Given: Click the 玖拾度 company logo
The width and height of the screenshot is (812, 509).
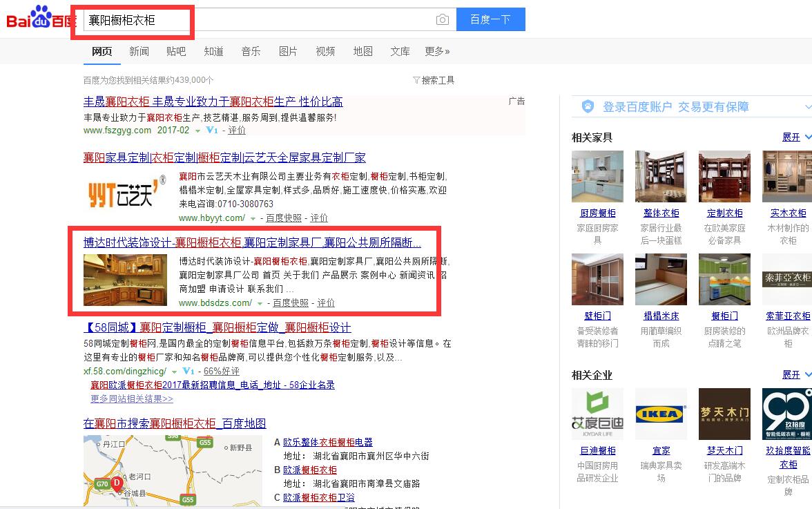Looking at the screenshot, I should 787,414.
